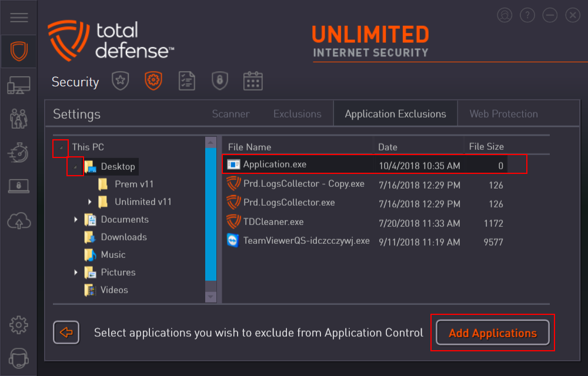
Task: Click the gear shield Security settings icon
Action: [x=153, y=81]
